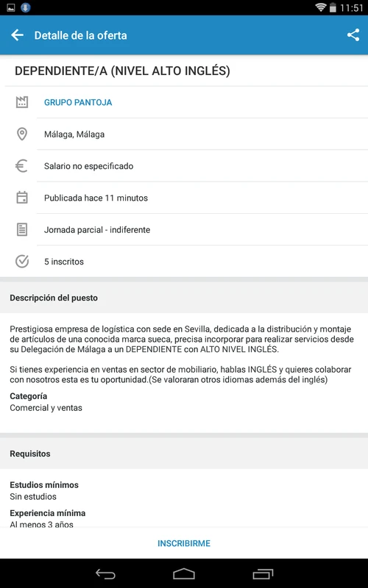This screenshot has height=588, width=368.
Task: Tap the document work-schedule icon
Action: (22, 229)
